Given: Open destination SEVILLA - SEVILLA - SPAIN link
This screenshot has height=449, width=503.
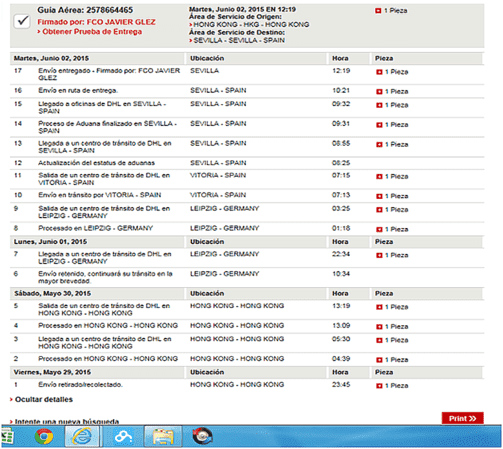Looking at the screenshot, I should [239, 40].
